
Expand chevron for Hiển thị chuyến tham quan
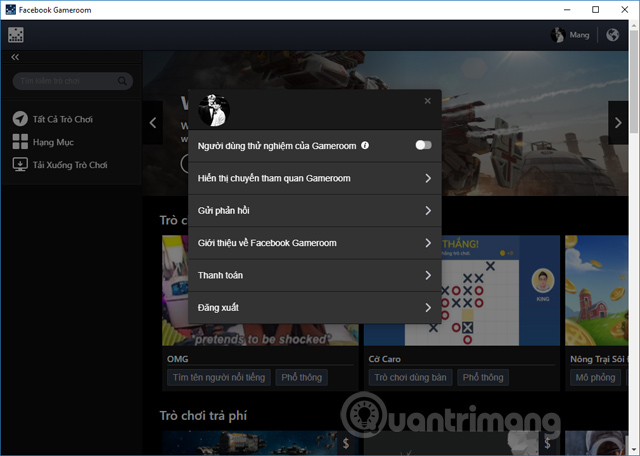point(428,178)
